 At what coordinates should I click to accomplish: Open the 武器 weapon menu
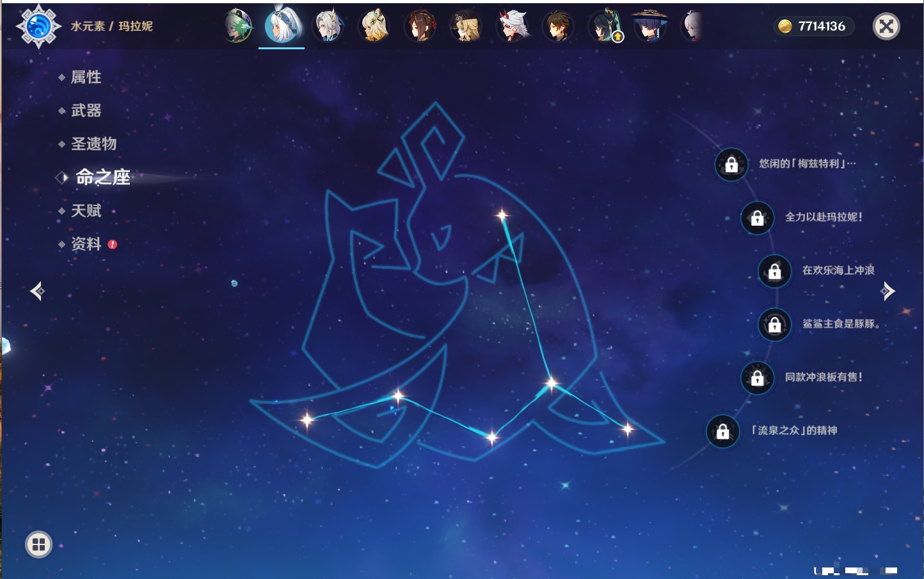click(x=86, y=111)
